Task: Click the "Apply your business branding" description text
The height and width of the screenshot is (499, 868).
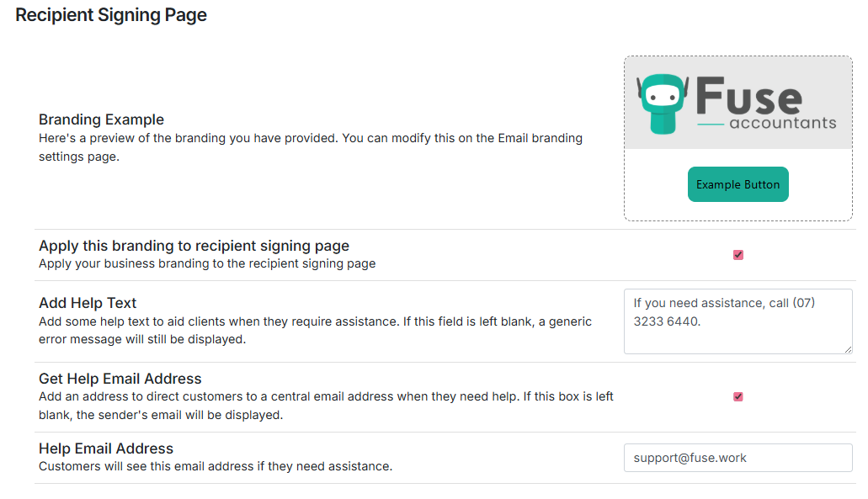Action: coord(207,263)
